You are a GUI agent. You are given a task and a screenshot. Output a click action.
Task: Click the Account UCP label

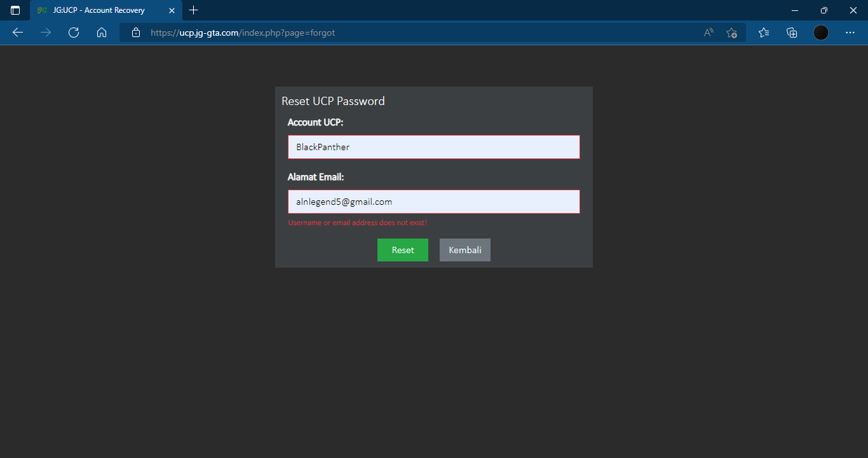[x=315, y=122]
